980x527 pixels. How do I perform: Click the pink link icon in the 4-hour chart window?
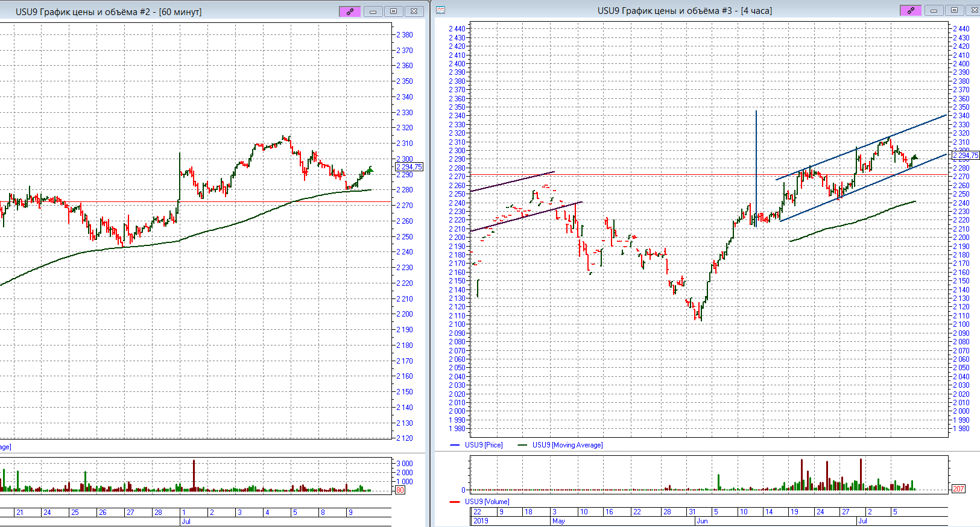coord(910,10)
